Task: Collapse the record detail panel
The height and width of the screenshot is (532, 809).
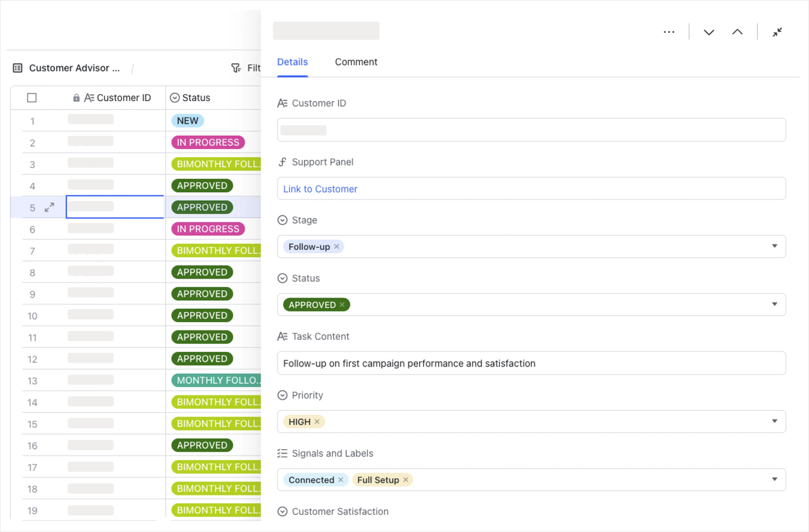Action: 777,32
